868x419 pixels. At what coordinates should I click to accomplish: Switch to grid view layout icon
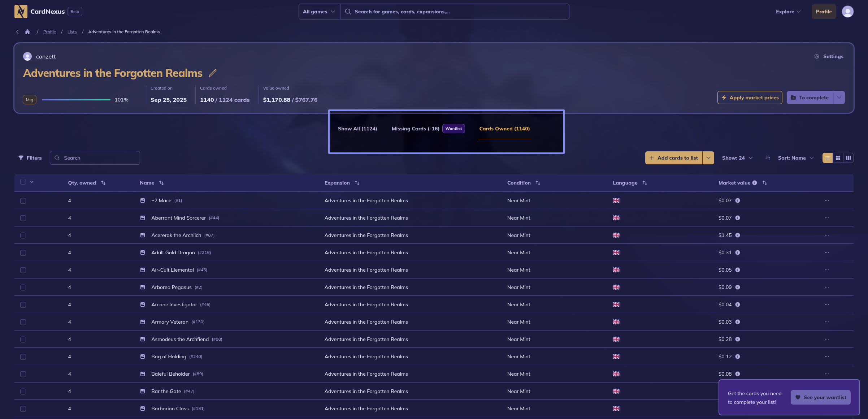[838, 158]
